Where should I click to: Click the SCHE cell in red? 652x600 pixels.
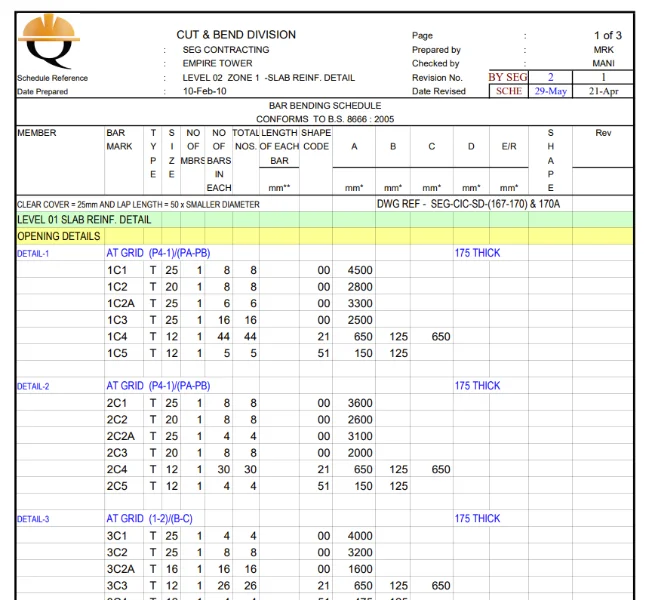(x=509, y=91)
